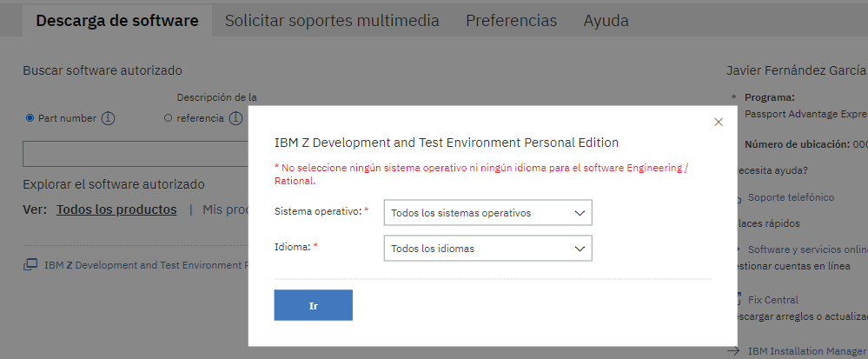The width and height of the screenshot is (868, 359).
Task: Open Software y servicios online link
Action: click(808, 249)
